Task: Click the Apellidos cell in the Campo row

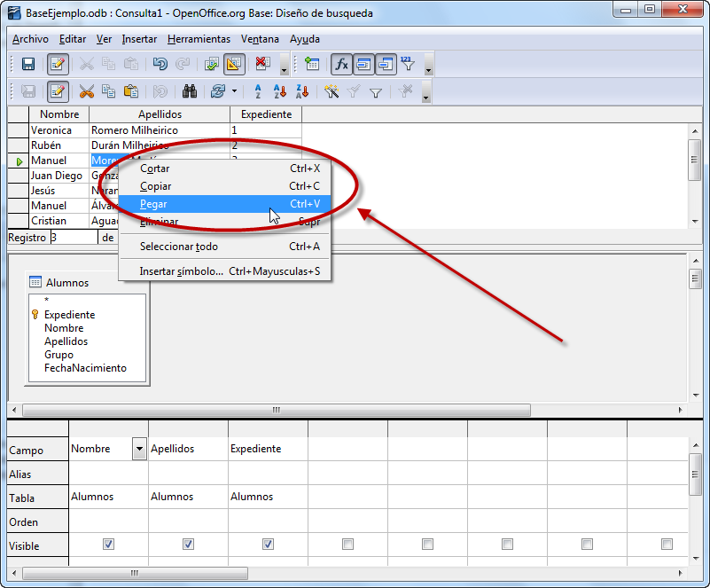Action: [x=189, y=449]
